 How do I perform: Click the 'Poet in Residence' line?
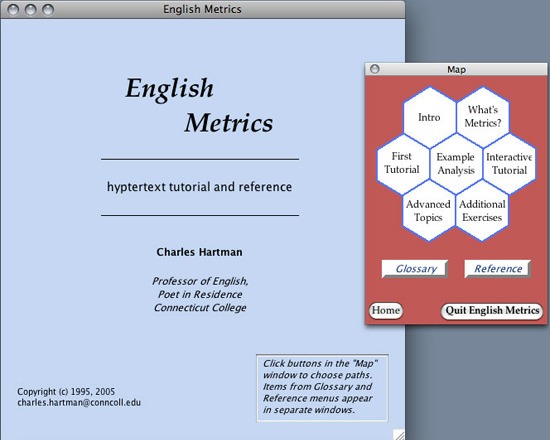pos(200,294)
